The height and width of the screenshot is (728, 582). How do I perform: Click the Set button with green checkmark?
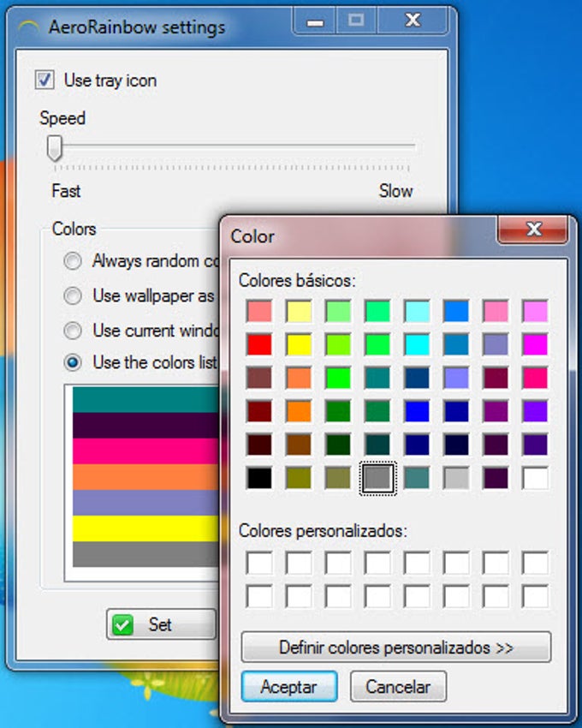161,624
